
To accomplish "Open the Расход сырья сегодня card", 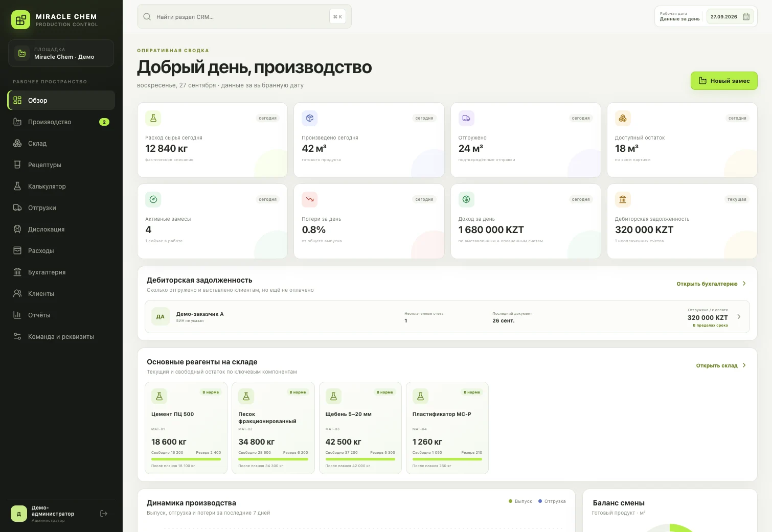I will (x=212, y=140).
